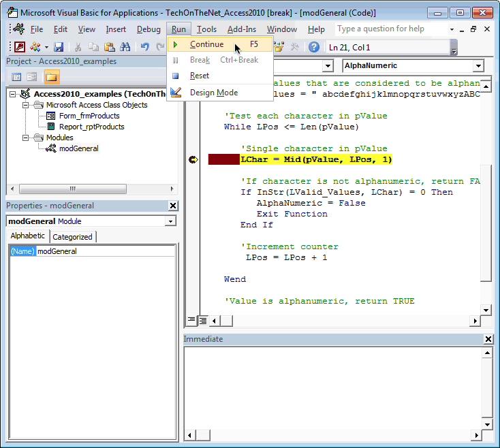Open View Microsoft Access toolbar icon
500x448 pixels.
pyautogui.click(x=20, y=47)
